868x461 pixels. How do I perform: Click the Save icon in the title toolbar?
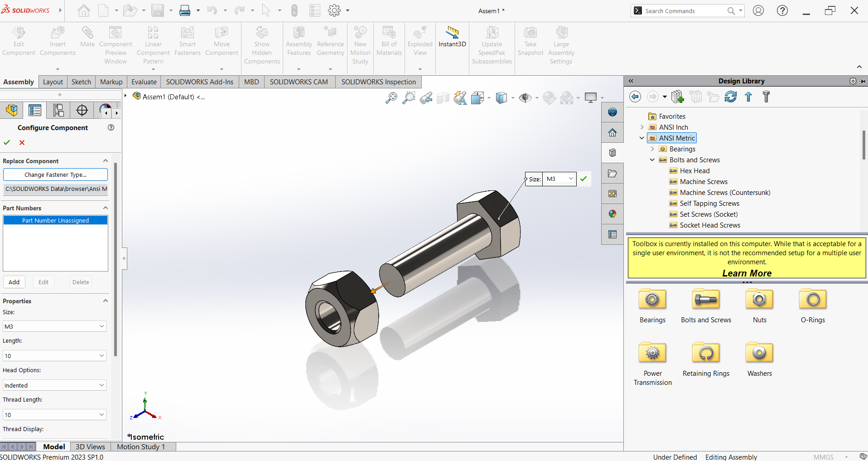coord(158,10)
